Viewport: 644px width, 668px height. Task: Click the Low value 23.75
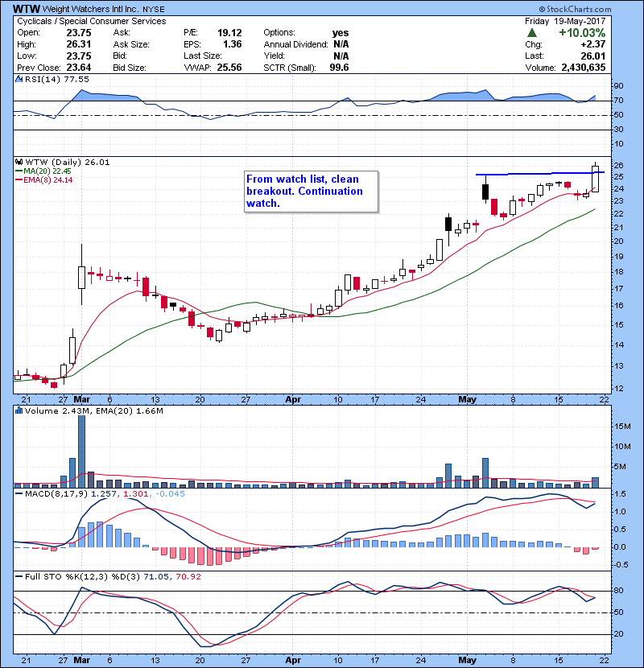pyautogui.click(x=78, y=56)
